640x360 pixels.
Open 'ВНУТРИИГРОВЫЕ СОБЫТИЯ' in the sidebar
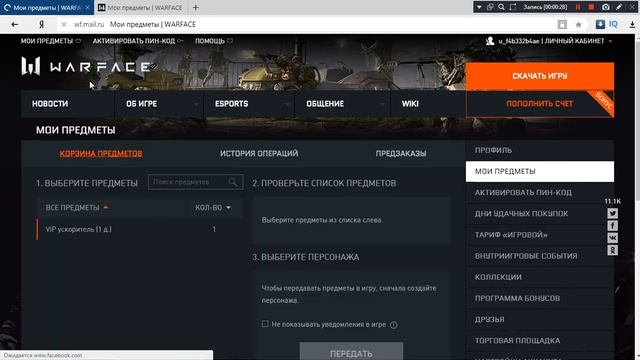tap(540, 256)
